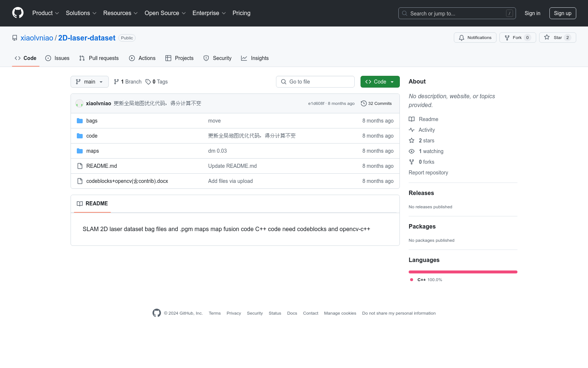Click the Privacy footer link
Screen dimensions: 588x368
[x=234, y=313]
